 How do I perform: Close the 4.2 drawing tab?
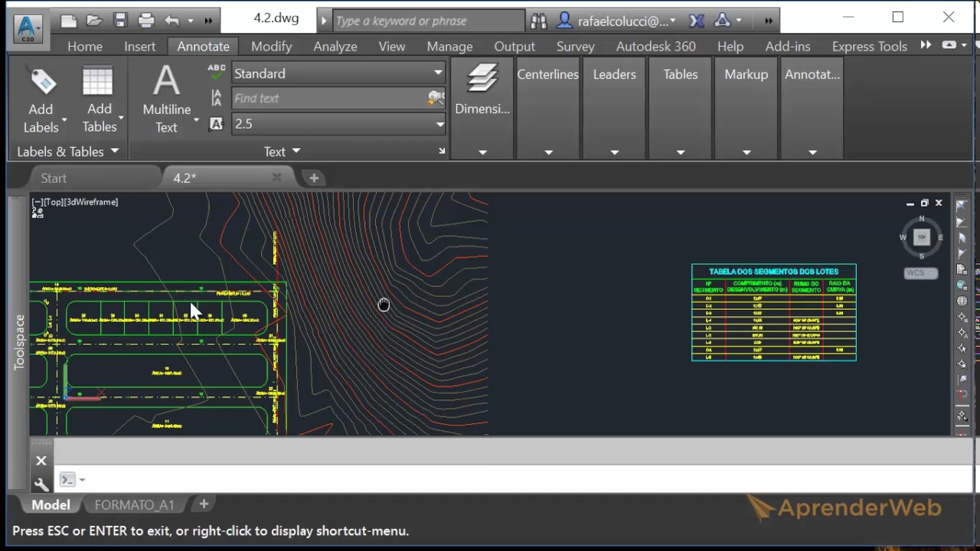[x=276, y=178]
